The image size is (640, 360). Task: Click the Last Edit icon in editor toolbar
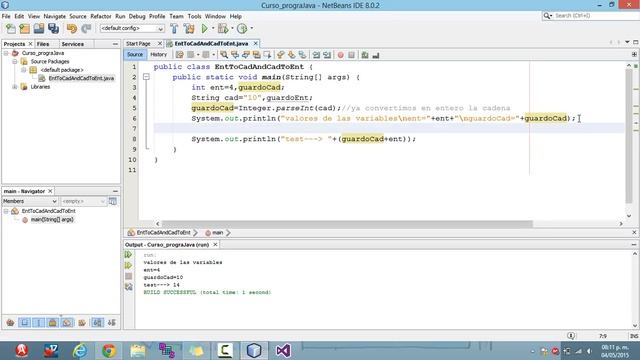(x=180, y=55)
